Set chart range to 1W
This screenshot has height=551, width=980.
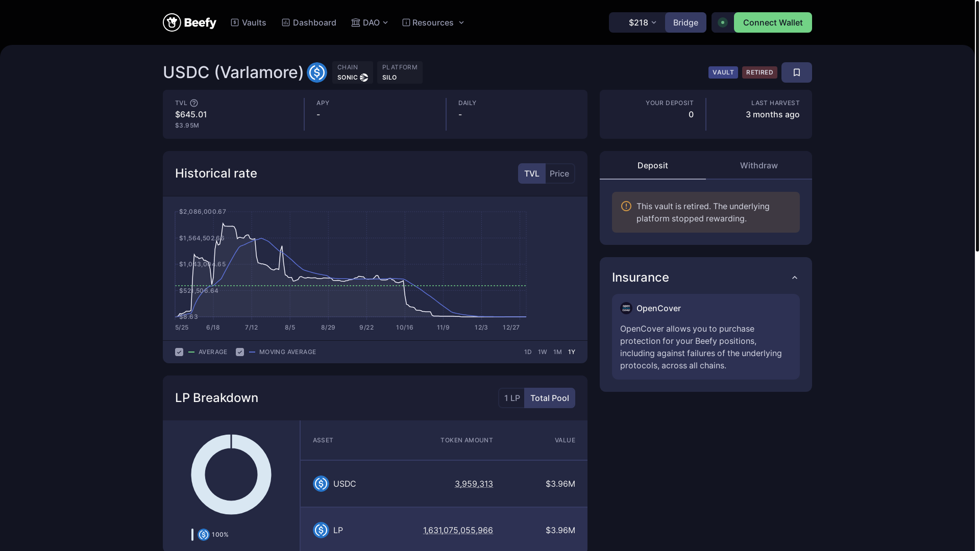543,352
